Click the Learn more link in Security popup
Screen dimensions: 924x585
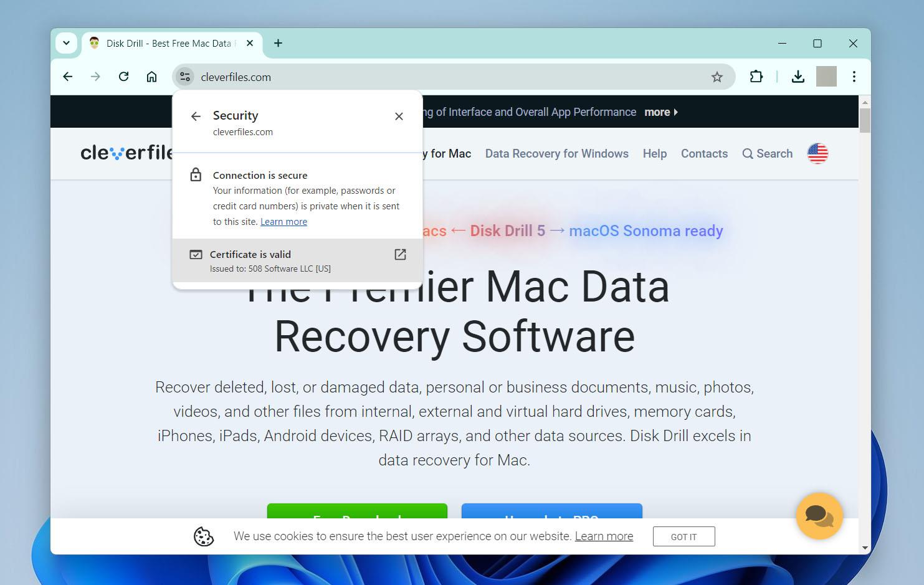pyautogui.click(x=283, y=222)
